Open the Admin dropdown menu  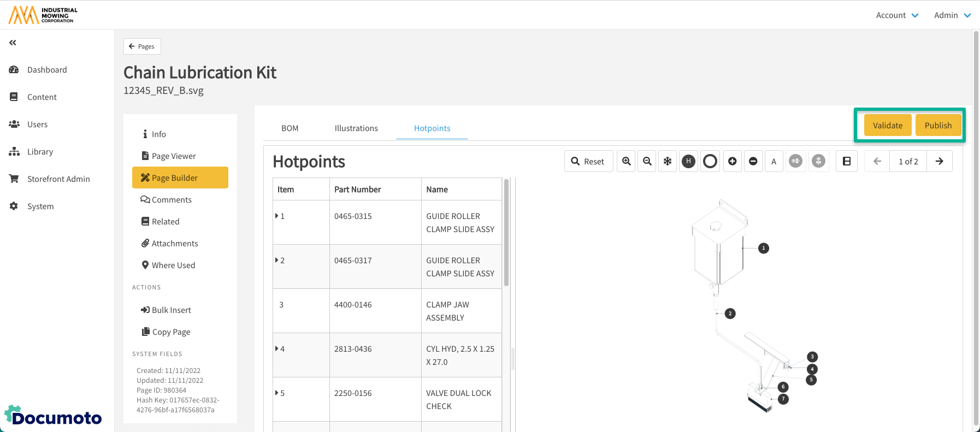point(952,15)
